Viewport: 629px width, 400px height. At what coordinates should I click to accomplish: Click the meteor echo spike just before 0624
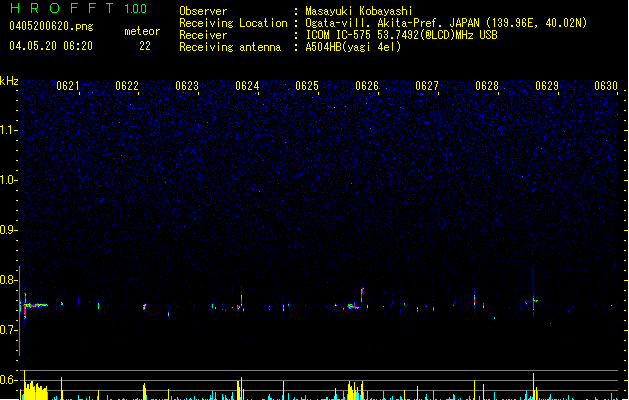pyautogui.click(x=241, y=301)
